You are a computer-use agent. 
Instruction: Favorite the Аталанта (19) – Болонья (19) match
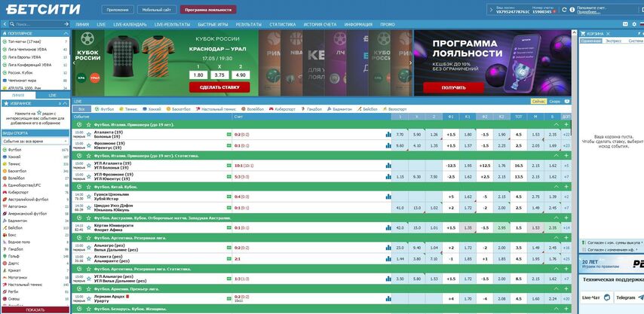point(89,135)
